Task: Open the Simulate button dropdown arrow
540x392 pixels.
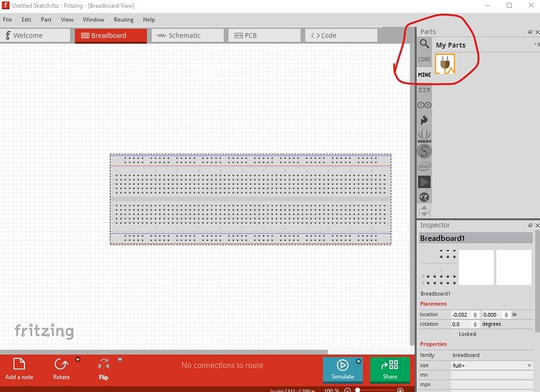Action: click(359, 361)
